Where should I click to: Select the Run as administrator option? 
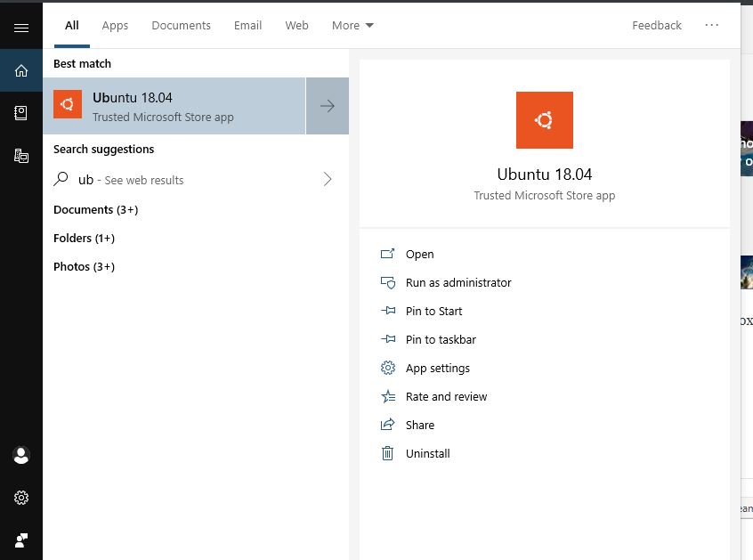pyautogui.click(x=457, y=282)
